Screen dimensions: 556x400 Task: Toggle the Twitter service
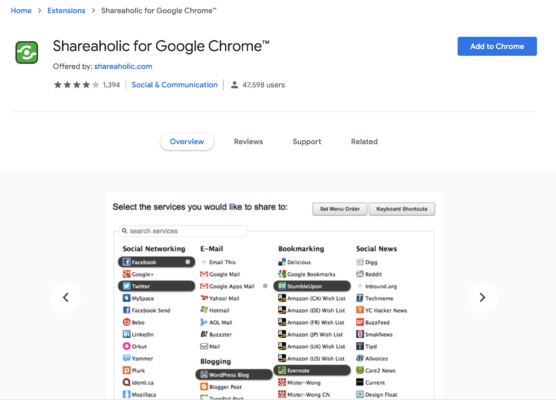(x=156, y=286)
